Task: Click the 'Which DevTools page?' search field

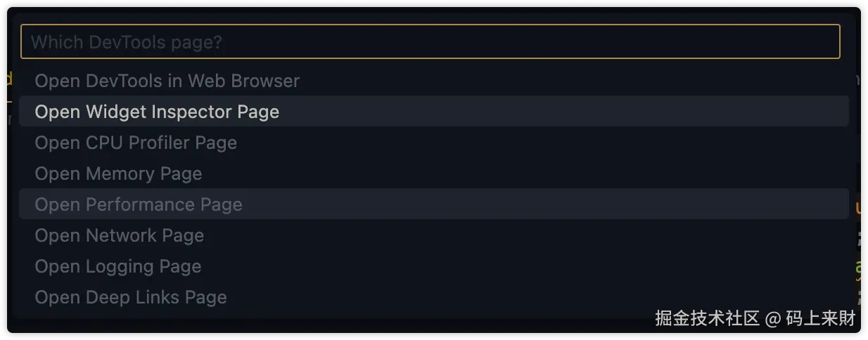Action: click(x=430, y=42)
